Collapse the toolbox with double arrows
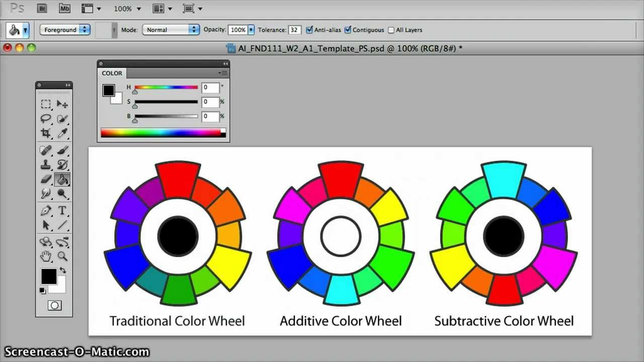 pyautogui.click(x=67, y=85)
